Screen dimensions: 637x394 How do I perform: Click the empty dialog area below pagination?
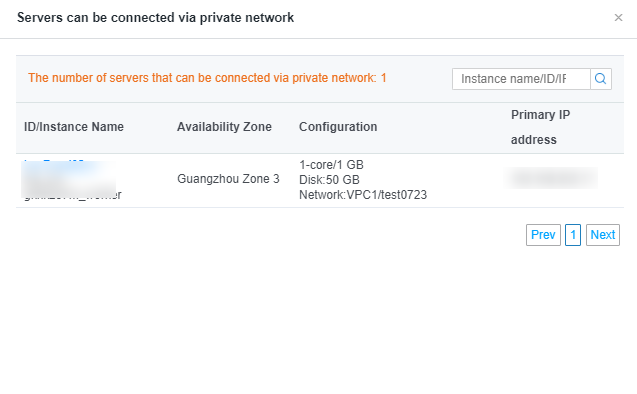click(318, 317)
